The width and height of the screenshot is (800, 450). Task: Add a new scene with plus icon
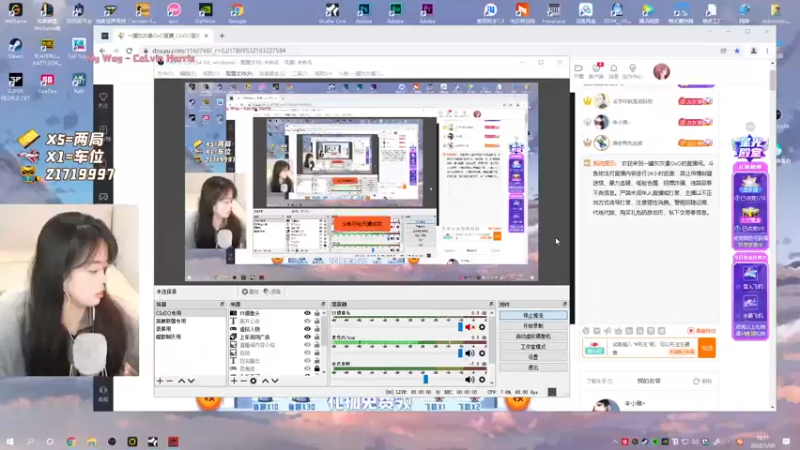pyautogui.click(x=160, y=381)
